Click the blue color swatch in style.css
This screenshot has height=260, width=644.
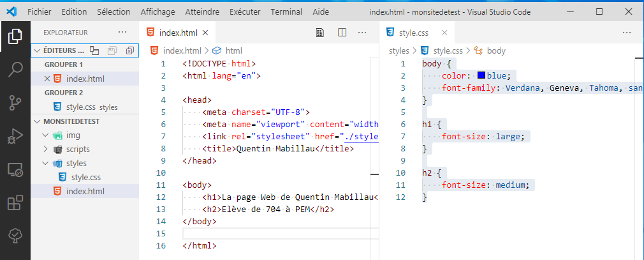tap(481, 76)
